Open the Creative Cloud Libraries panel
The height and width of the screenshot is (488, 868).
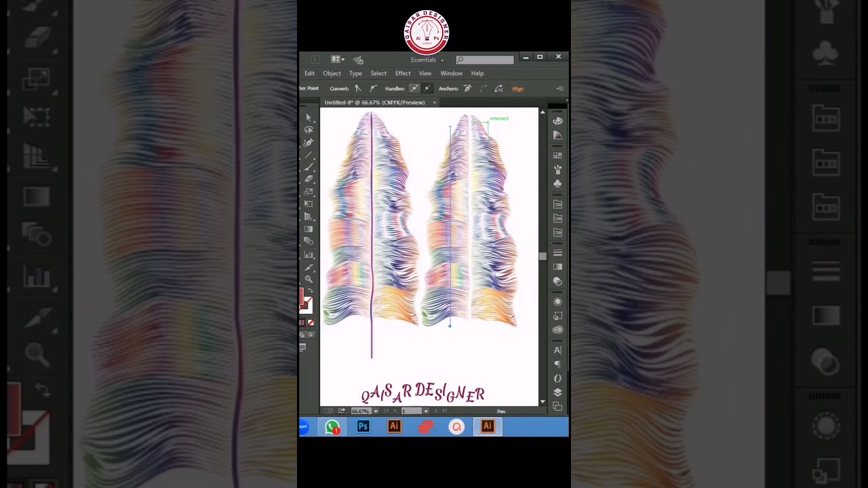(557, 330)
